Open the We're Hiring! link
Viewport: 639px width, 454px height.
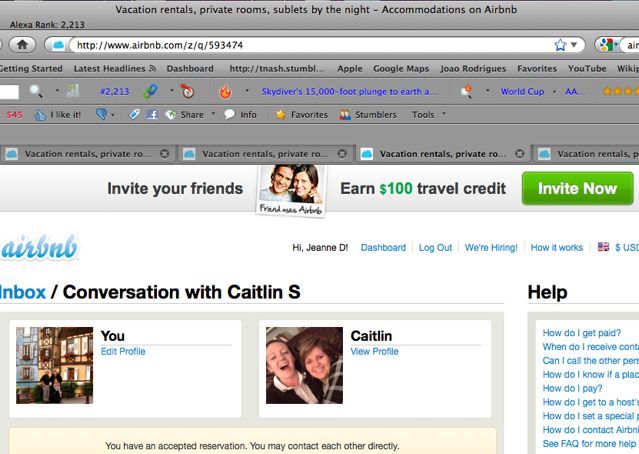coord(491,247)
